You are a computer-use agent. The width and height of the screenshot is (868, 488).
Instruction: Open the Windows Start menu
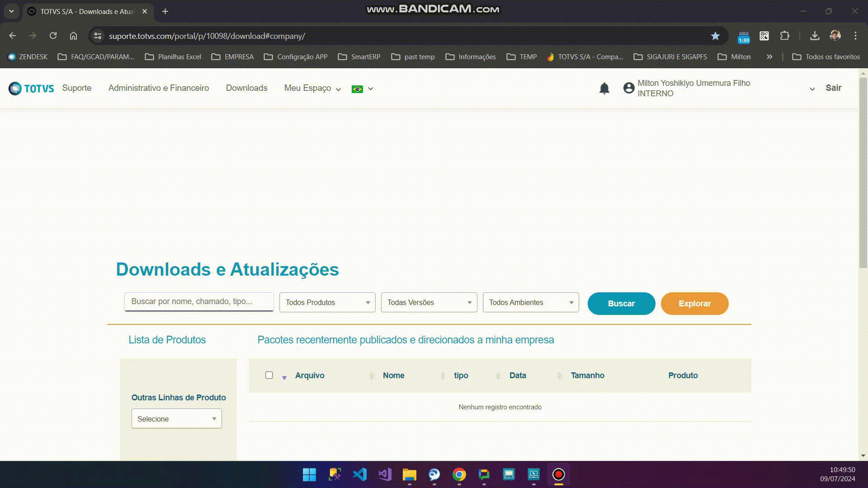(310, 474)
